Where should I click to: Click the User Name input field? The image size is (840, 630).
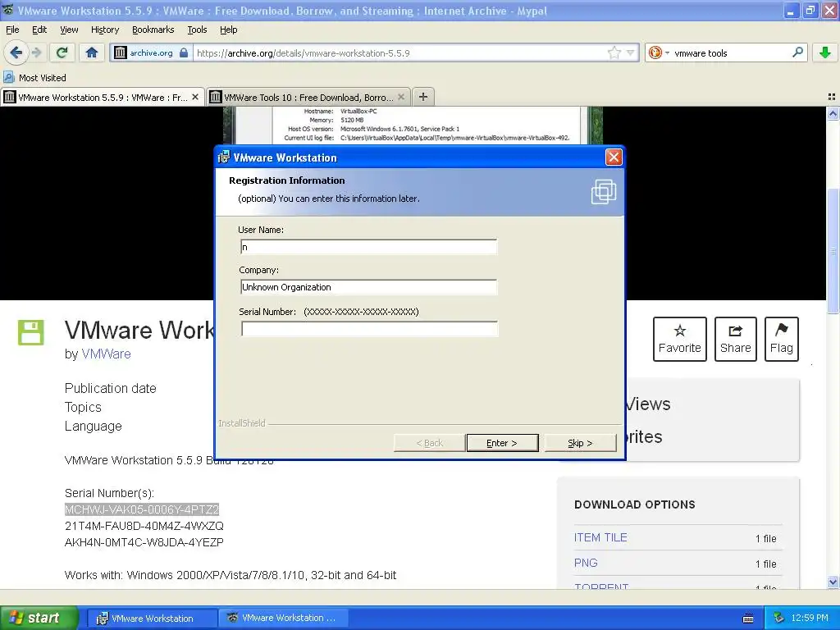pyautogui.click(x=369, y=247)
